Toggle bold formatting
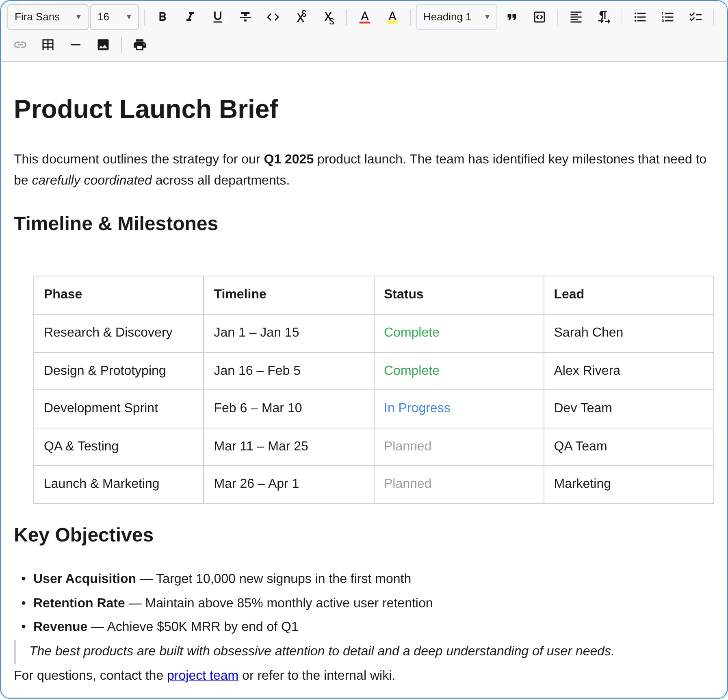The height and width of the screenshot is (700, 728). pyautogui.click(x=162, y=17)
